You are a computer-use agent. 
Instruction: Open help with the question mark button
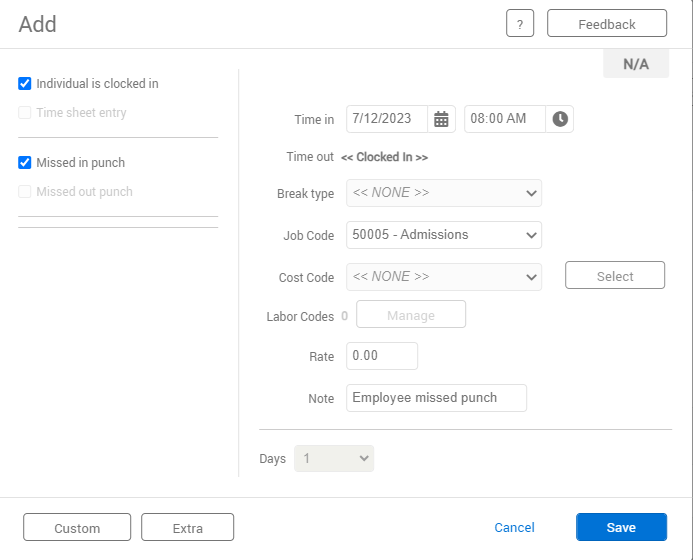(520, 24)
